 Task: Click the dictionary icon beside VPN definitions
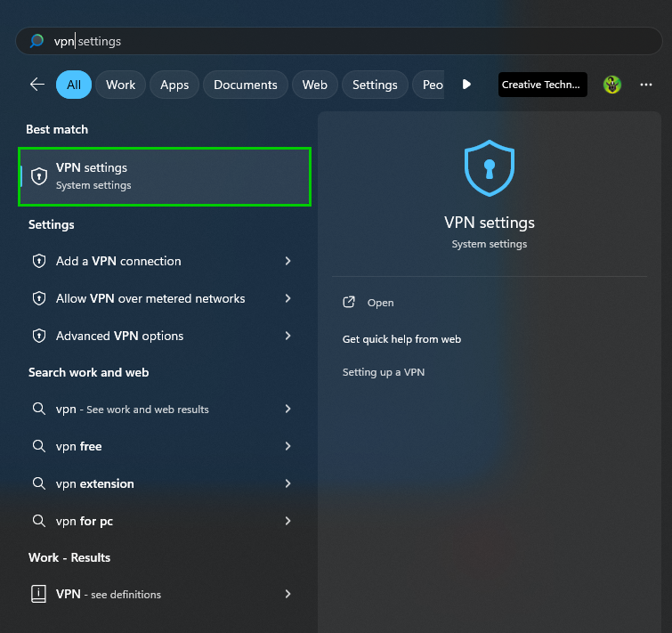coord(38,594)
